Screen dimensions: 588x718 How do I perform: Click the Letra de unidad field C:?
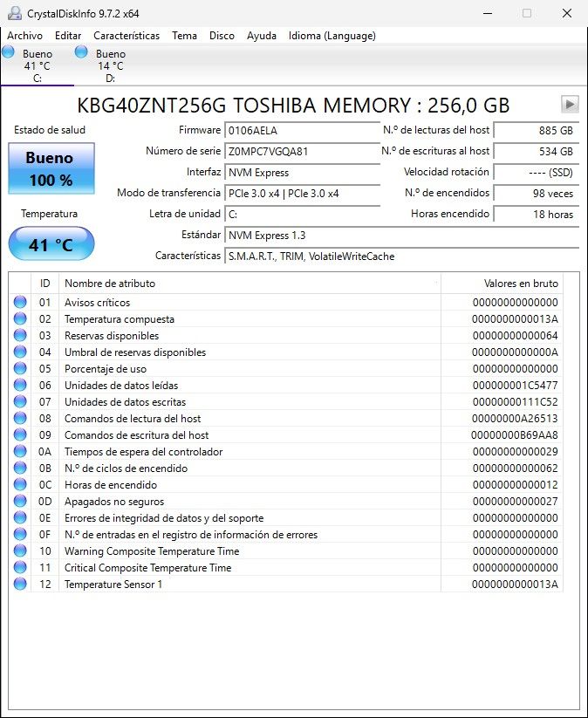(302, 215)
